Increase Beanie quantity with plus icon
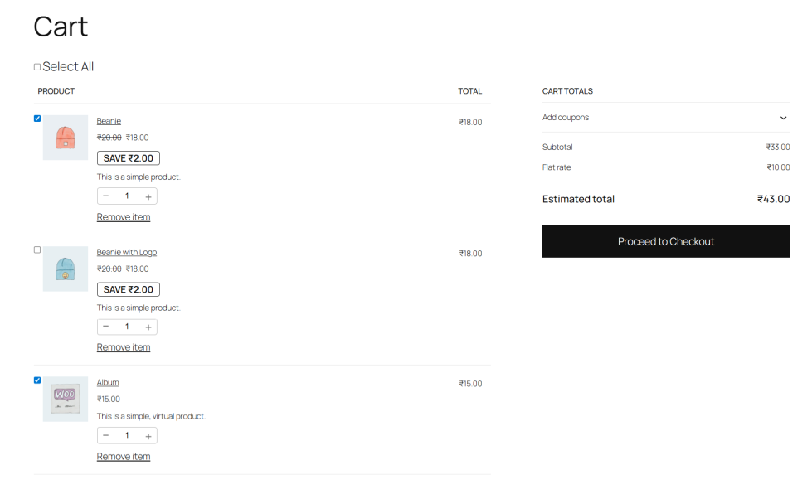Viewport: 812px width, 504px height. click(x=148, y=196)
